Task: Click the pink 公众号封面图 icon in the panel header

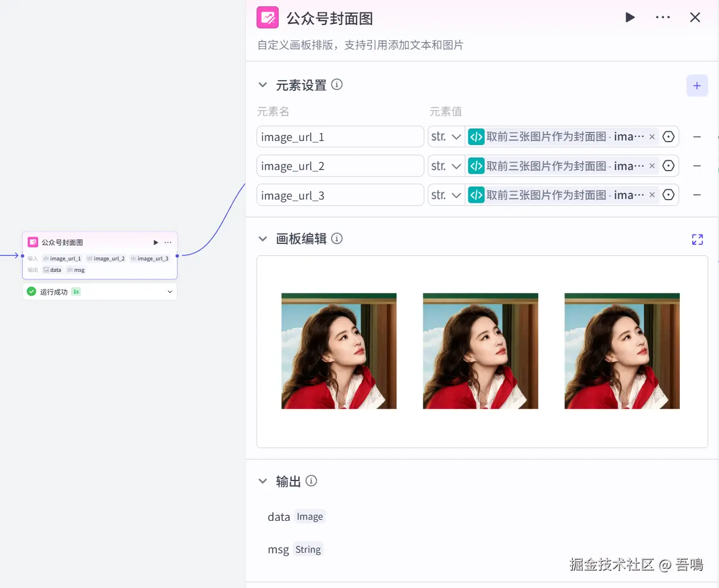Action: (268, 18)
